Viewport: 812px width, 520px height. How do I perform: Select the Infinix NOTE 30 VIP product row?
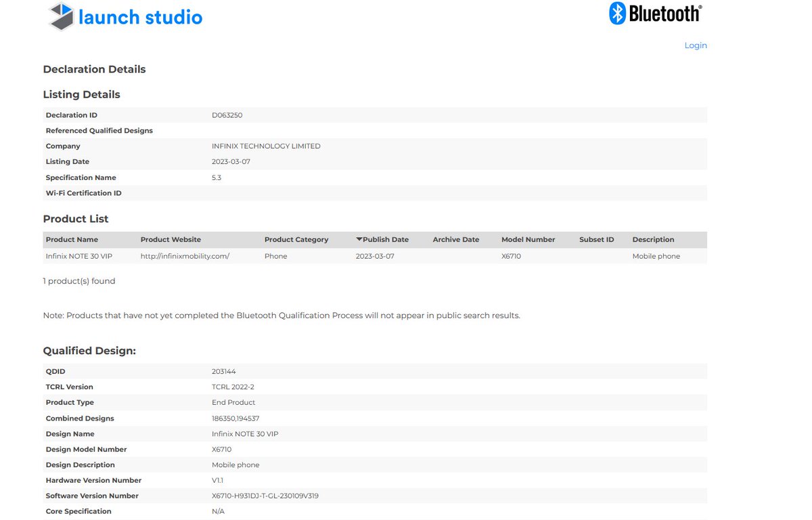click(78, 256)
